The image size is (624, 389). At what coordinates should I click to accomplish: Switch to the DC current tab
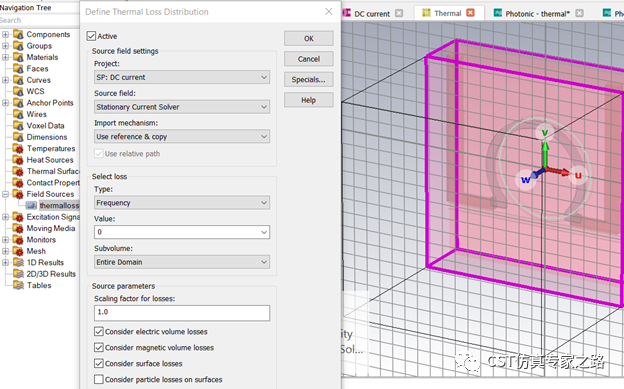(x=372, y=14)
